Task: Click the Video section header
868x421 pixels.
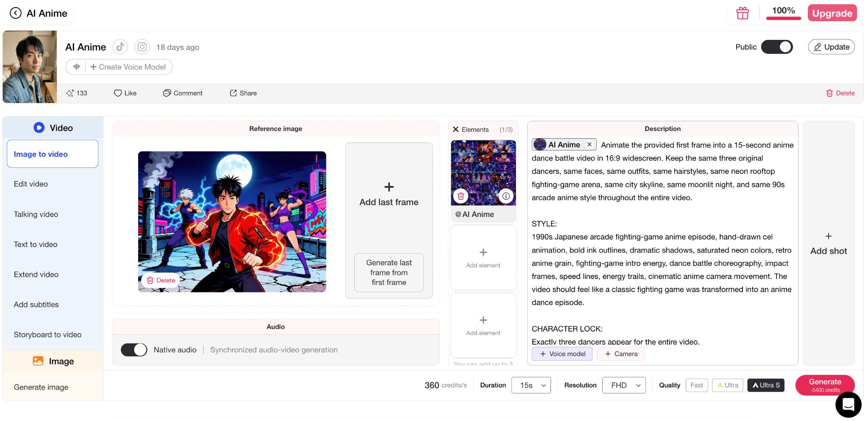Action: (x=53, y=128)
